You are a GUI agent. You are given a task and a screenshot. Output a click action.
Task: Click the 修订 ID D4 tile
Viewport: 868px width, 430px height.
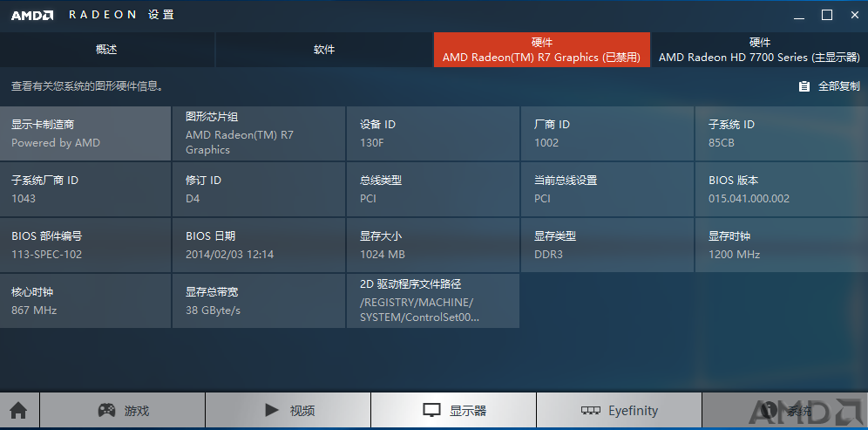pyautogui.click(x=259, y=189)
